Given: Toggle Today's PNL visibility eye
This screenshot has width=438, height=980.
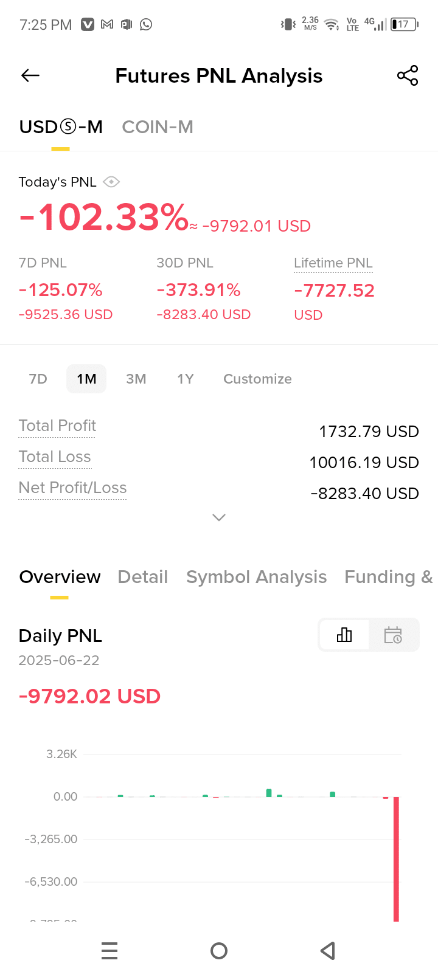Looking at the screenshot, I should pos(111,182).
